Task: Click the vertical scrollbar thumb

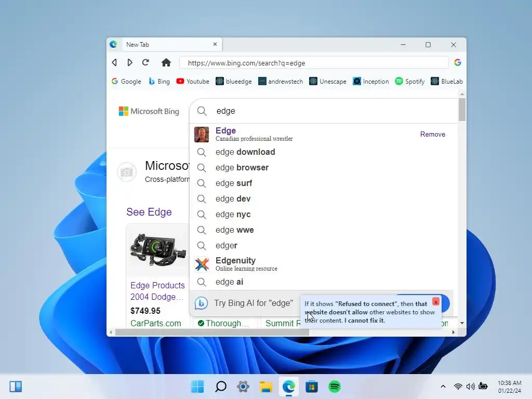Action: pyautogui.click(x=462, y=109)
